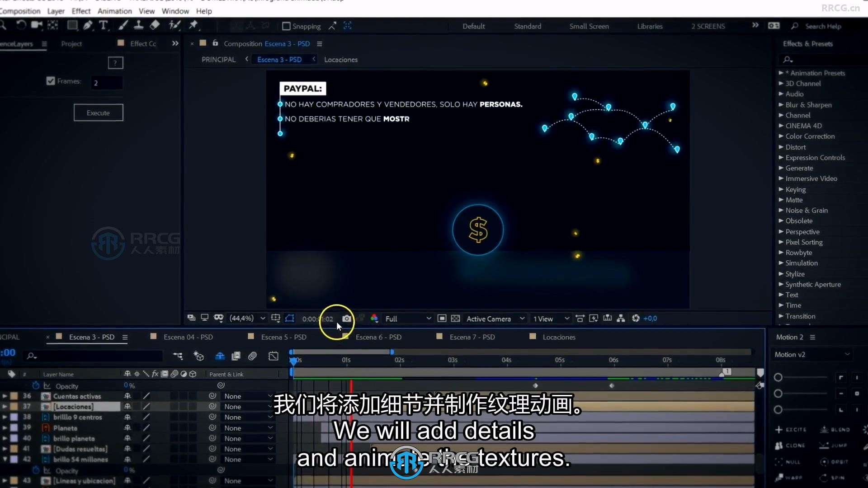
Task: Switch to Small Screen workspace
Action: 590,26
